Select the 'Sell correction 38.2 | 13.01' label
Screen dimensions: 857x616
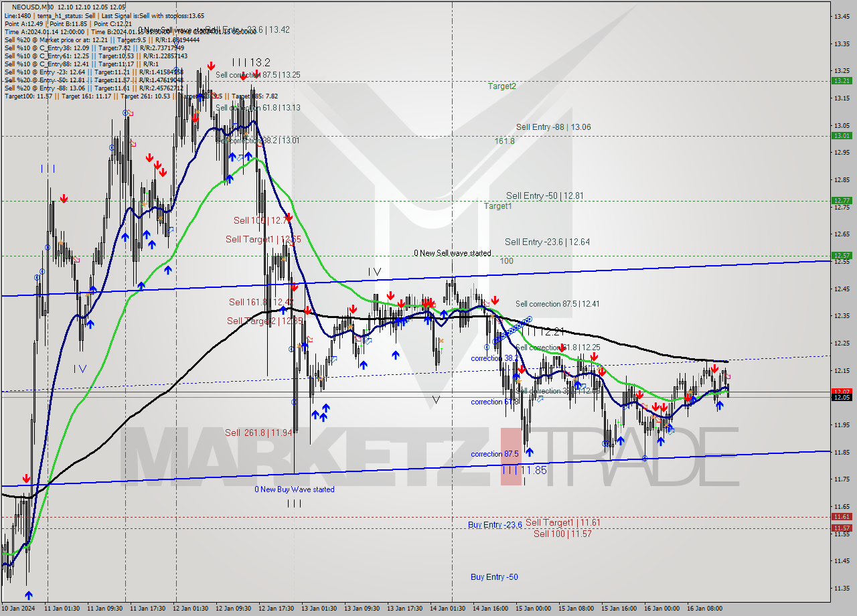coord(258,141)
